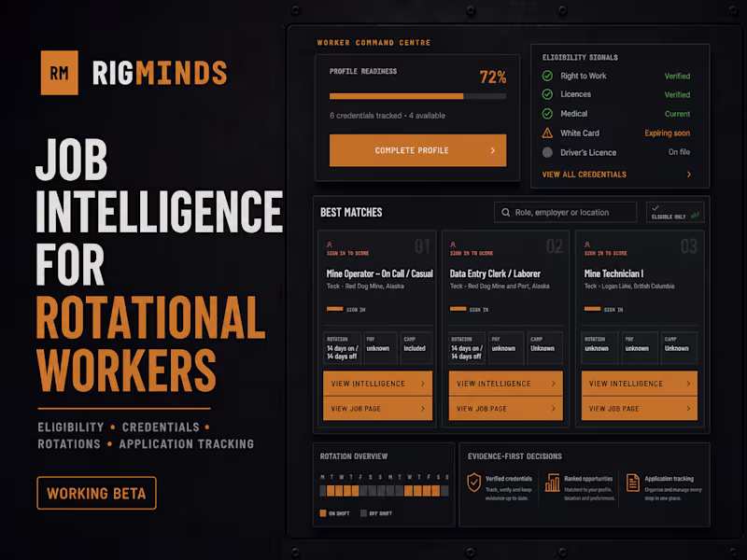Click View Job Page for Mine Operator
This screenshot has height=560, width=747.
378,409
